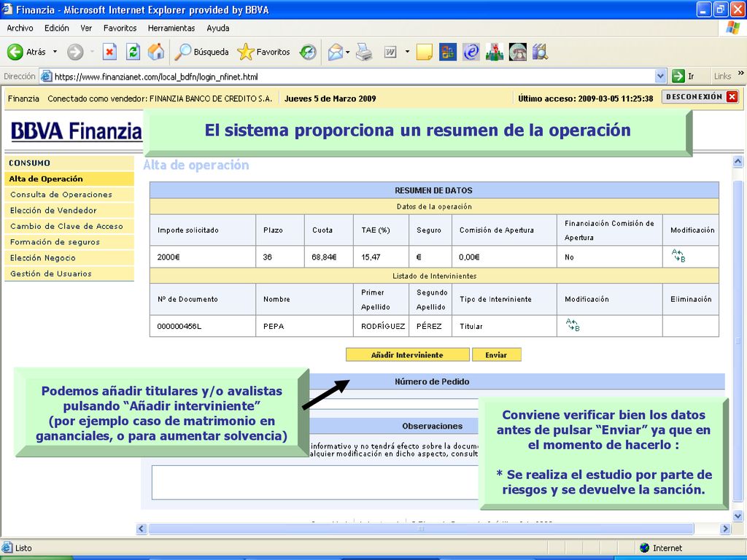Screen dimensions: 747x560
Task: Click the 'PÉREZ' second surname cell
Action: (x=429, y=326)
